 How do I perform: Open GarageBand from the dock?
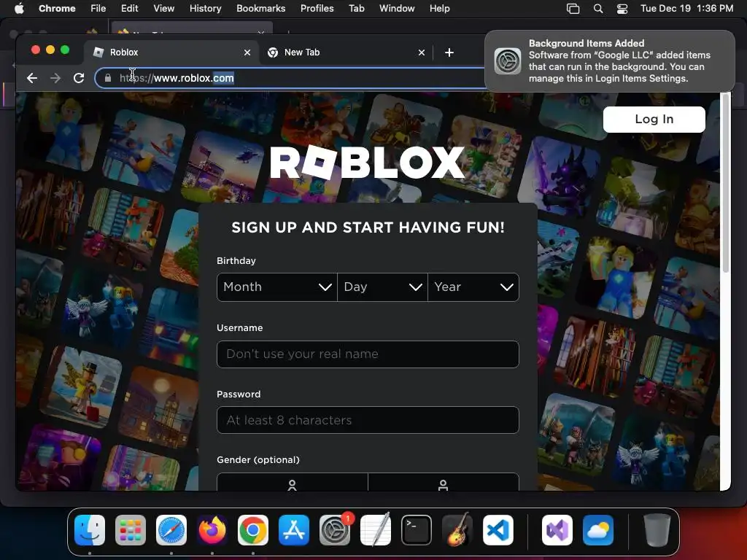[x=457, y=530]
